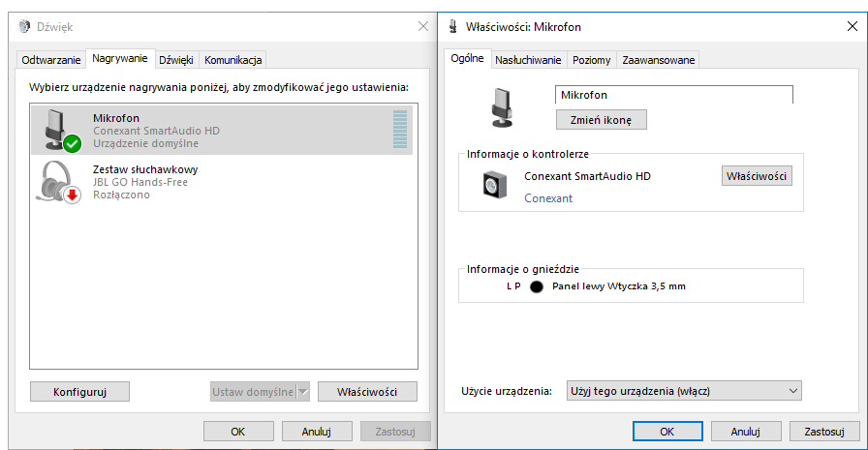Click the black jack connector dot
Viewport: 868px width, 450px height.
click(537, 287)
